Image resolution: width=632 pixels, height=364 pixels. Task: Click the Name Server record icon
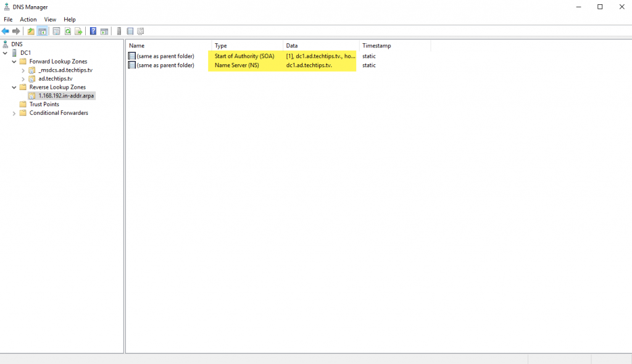coord(132,65)
